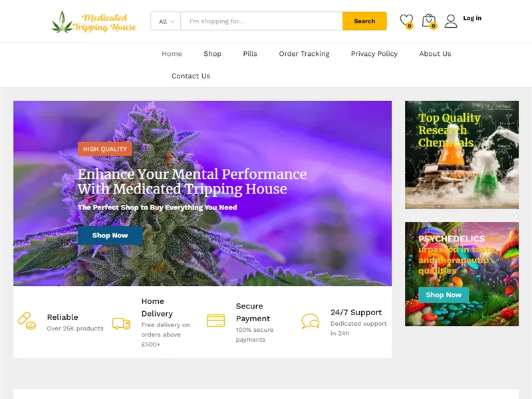Open the wishlist heart icon

click(x=406, y=19)
